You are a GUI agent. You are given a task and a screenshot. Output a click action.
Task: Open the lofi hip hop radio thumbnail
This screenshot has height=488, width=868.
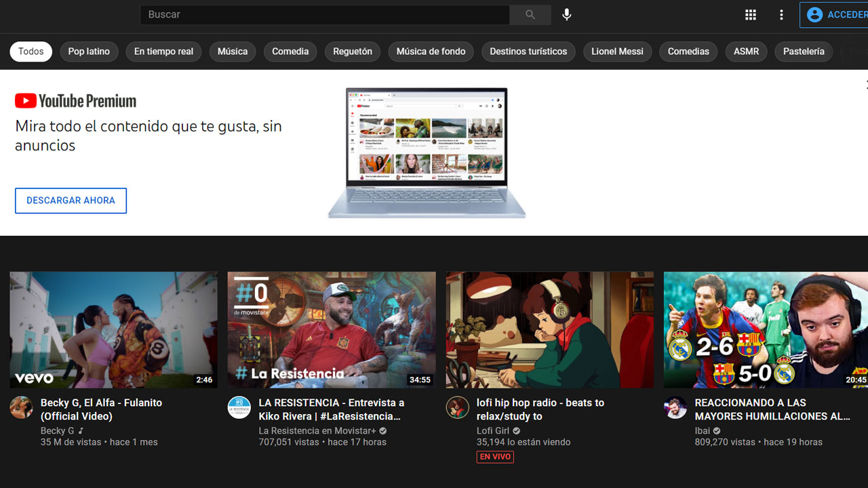click(x=550, y=330)
